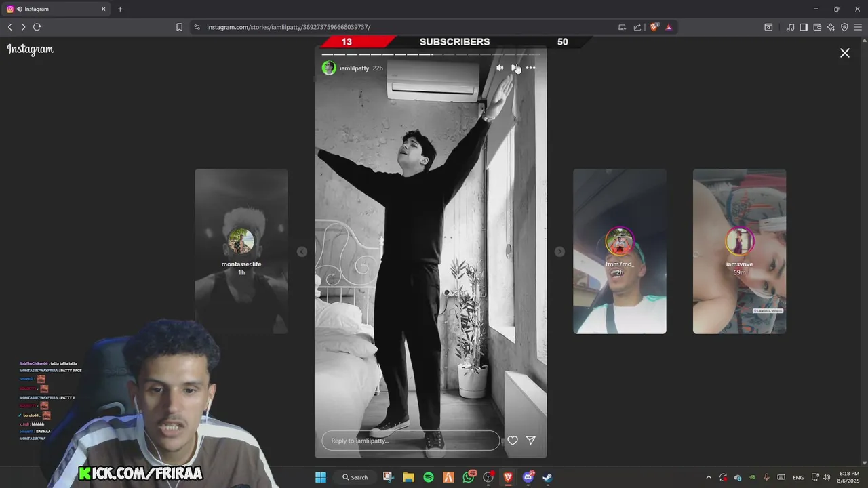Viewport: 868px width, 488px height.
Task: Close the story viewer with X
Action: (845, 53)
